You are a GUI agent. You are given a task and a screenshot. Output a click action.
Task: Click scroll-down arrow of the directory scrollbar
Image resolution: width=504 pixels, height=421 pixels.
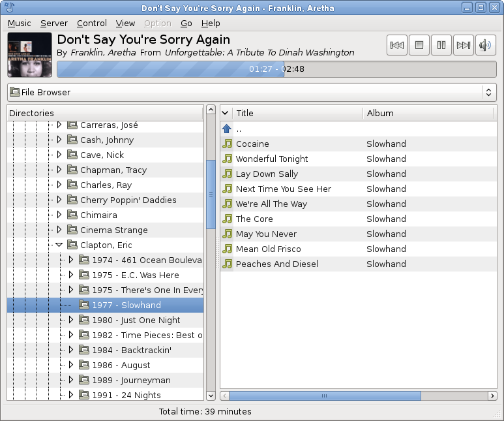[211, 396]
